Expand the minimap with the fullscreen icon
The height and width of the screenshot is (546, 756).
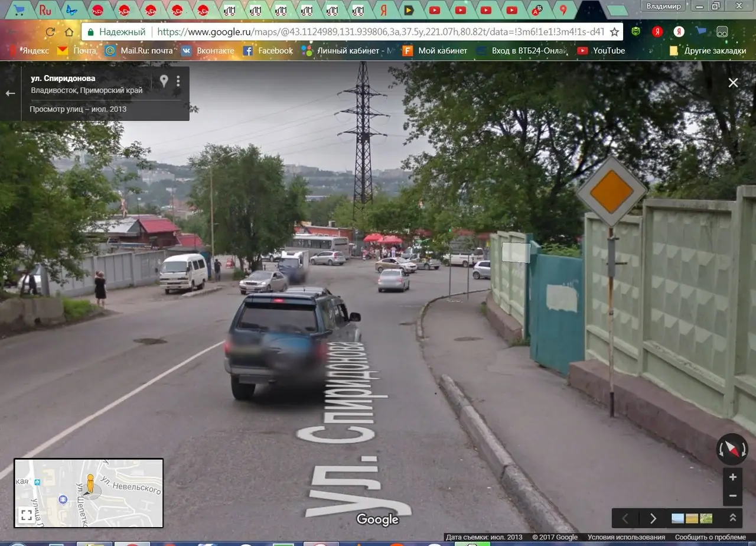coord(26,515)
